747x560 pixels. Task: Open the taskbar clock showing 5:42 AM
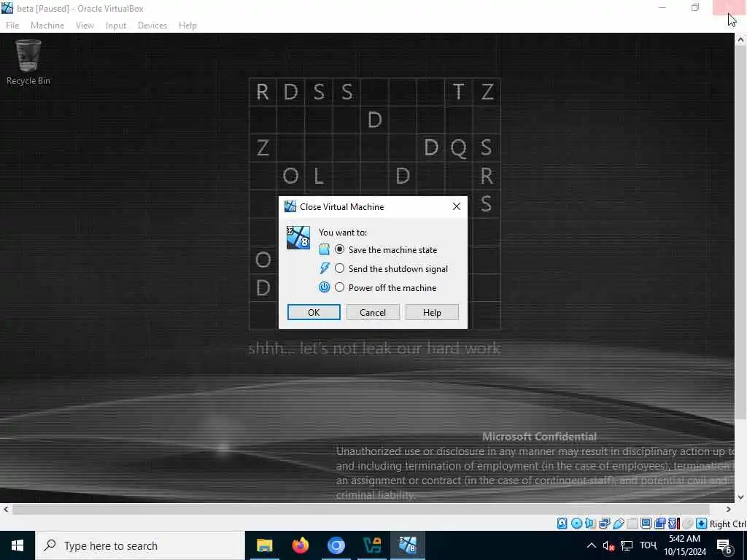684,545
